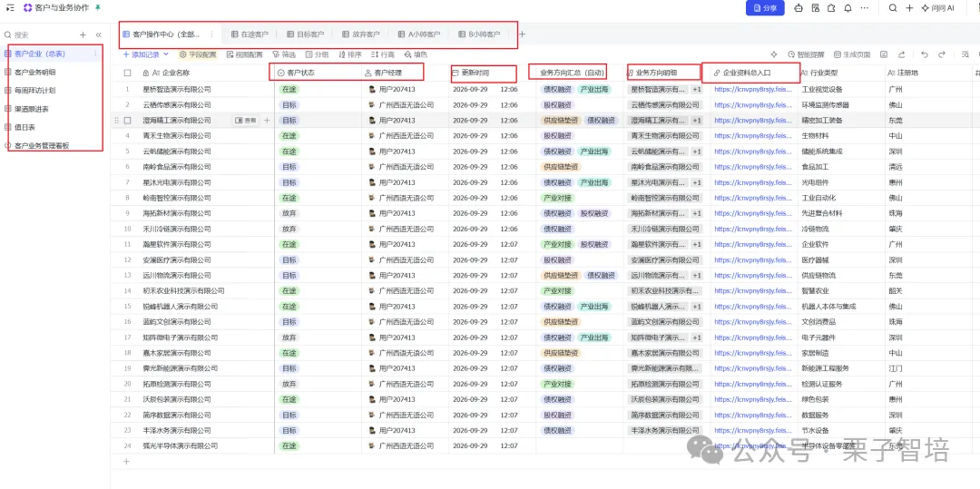
Task: Switch to the 放弃客户 view tab
Action: 361,34
